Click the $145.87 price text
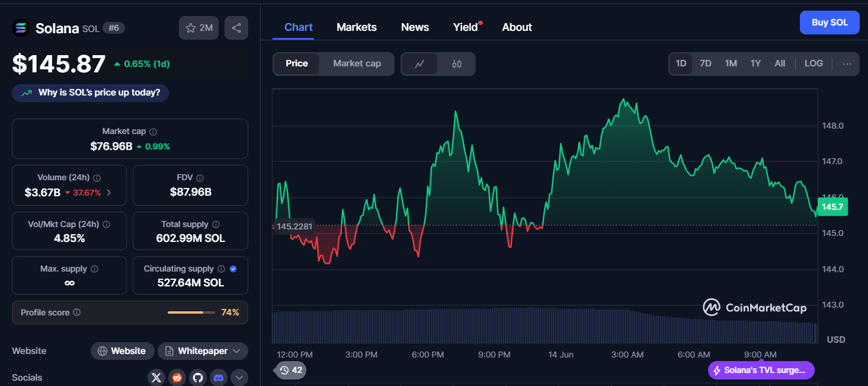Viewport: 868px width, 386px height. click(59, 63)
